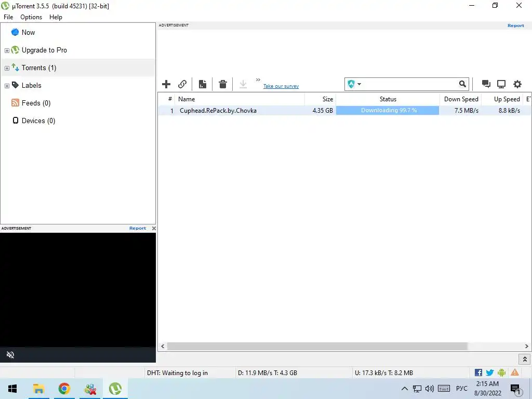Click the 8.8 kB/s up speed cell

pyautogui.click(x=509, y=111)
